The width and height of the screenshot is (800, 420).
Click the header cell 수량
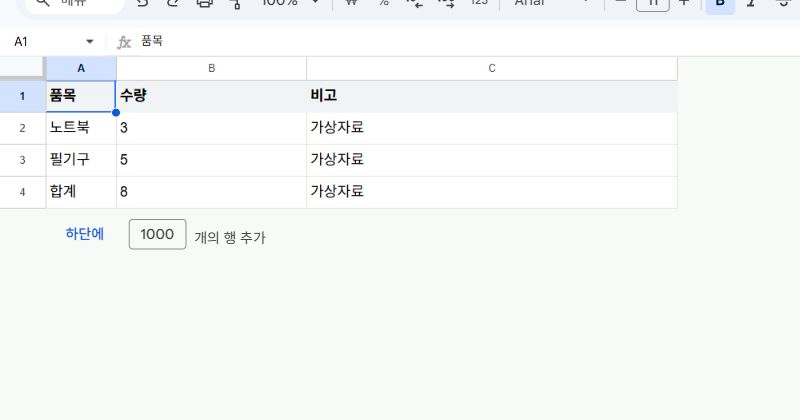click(211, 96)
